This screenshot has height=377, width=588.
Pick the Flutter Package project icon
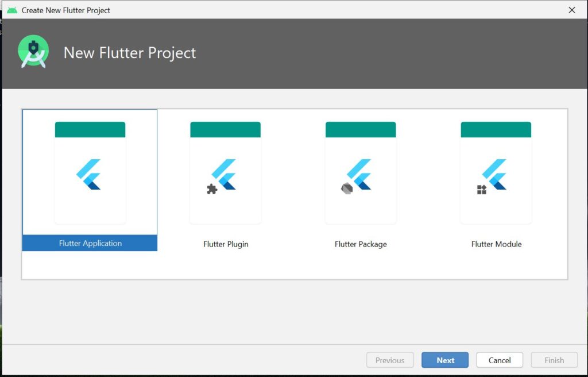[361, 173]
